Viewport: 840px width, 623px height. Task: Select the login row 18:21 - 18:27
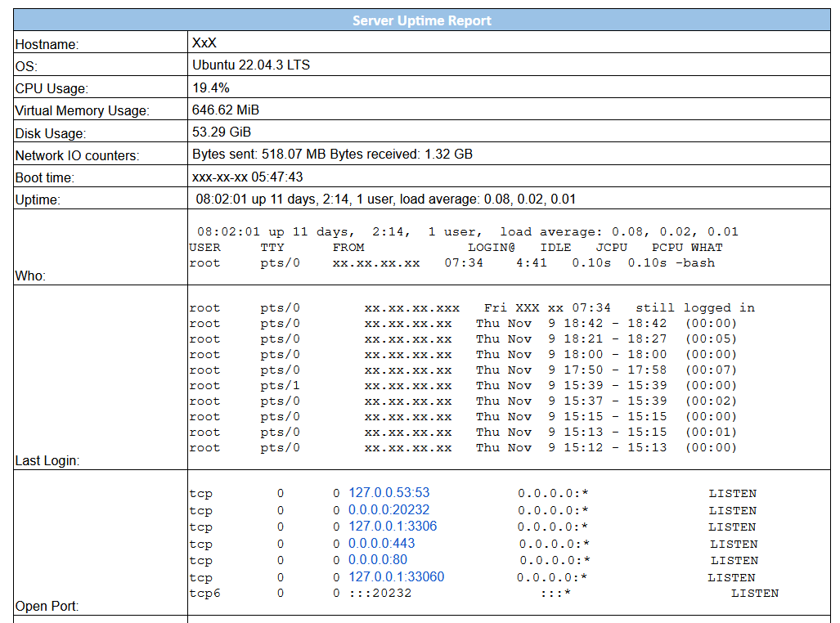coord(464,339)
